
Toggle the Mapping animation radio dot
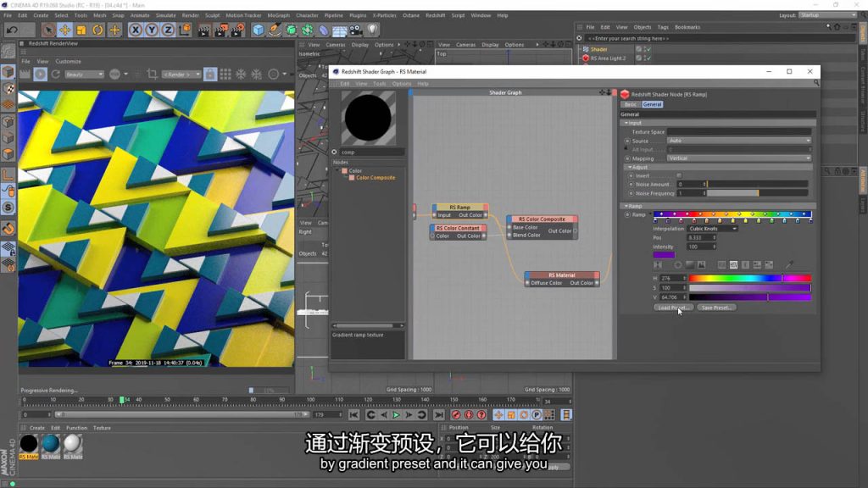[x=628, y=158]
